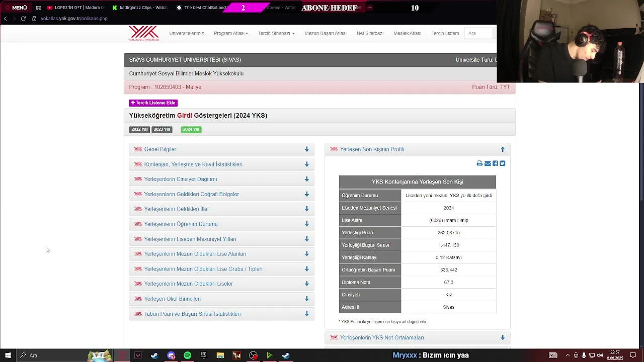This screenshot has width=644, height=362.
Task: Expand Yerleşenlerin Cinsiyet Dağılımı arrow
Action: click(306, 179)
